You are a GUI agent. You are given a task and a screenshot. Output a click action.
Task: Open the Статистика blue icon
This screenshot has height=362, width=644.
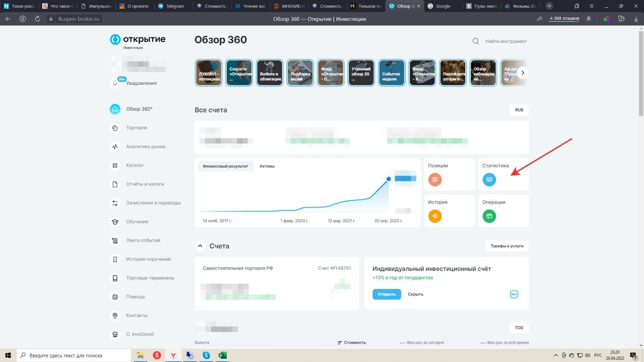(489, 180)
